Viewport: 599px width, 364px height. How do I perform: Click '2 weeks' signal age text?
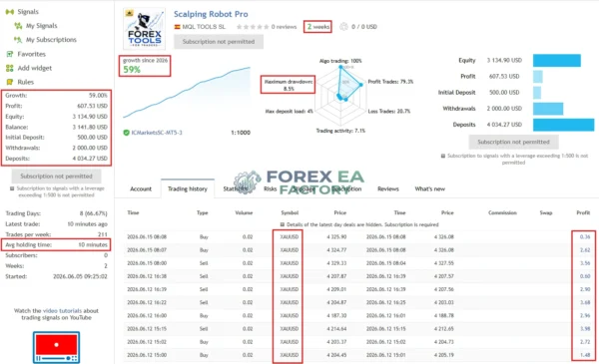pyautogui.click(x=317, y=27)
